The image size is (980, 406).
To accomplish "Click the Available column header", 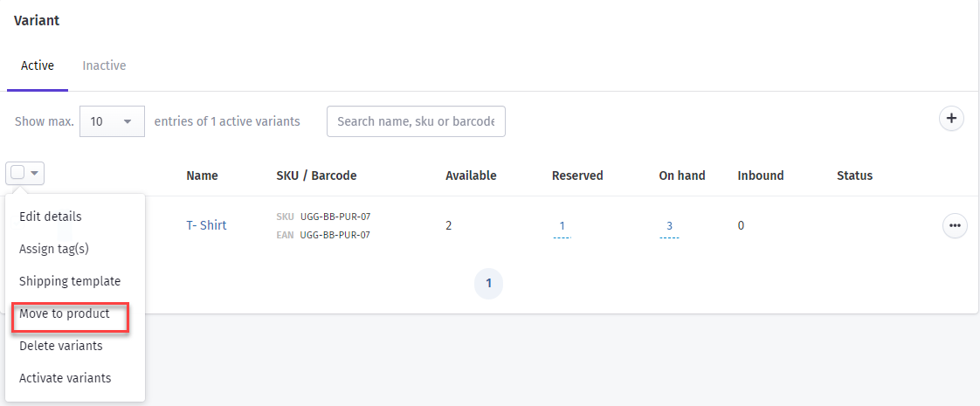I will point(472,175).
